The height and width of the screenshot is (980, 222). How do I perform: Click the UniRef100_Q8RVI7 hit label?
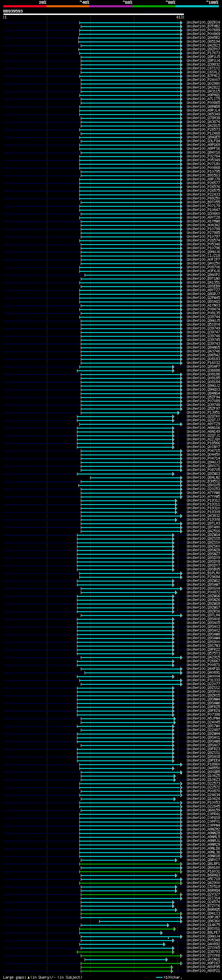pyautogui.click(x=203, y=860)
